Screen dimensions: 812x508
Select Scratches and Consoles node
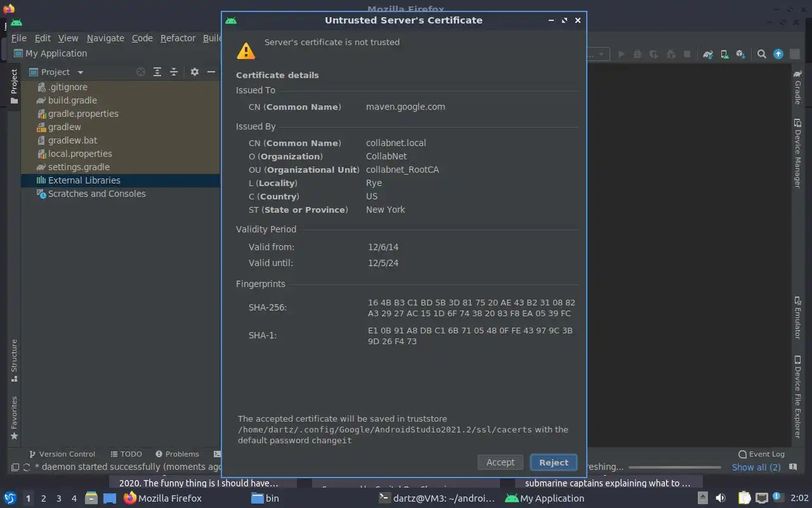pyautogui.click(x=121, y=194)
